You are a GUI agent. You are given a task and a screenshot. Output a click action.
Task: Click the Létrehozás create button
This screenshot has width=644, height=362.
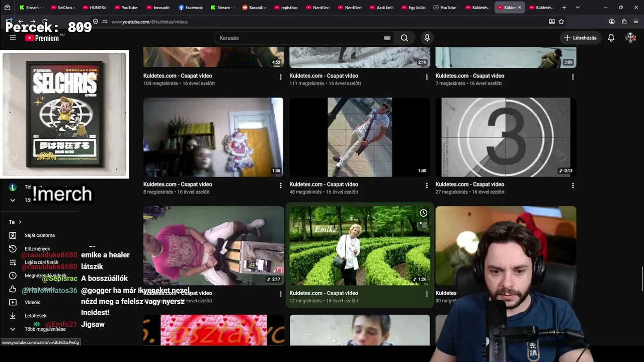580,38
